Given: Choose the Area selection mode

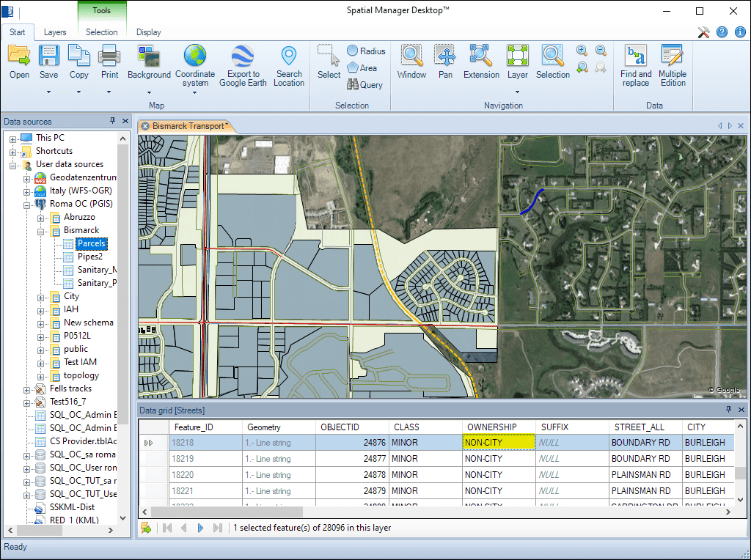Looking at the screenshot, I should tap(362, 68).
